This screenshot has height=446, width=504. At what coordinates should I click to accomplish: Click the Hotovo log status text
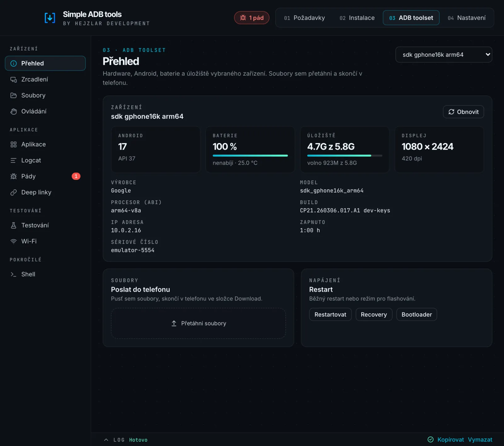138,440
